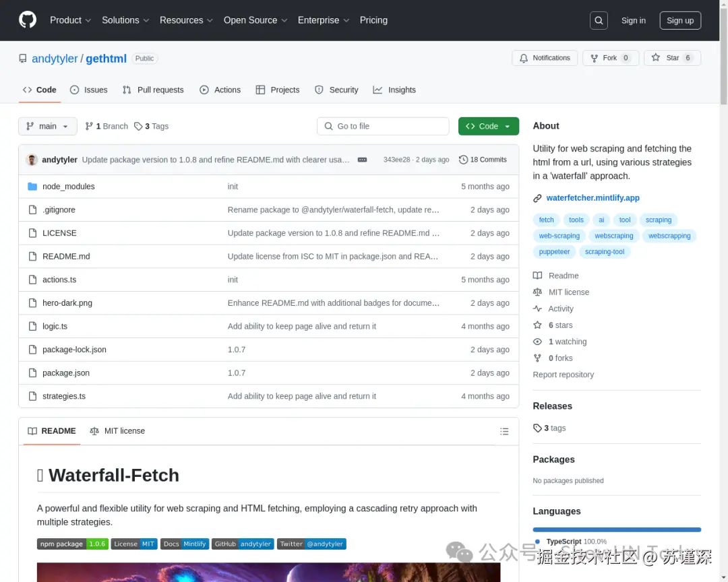The height and width of the screenshot is (582, 728).
Task: Expand the Enterprise menu
Action: pyautogui.click(x=323, y=20)
